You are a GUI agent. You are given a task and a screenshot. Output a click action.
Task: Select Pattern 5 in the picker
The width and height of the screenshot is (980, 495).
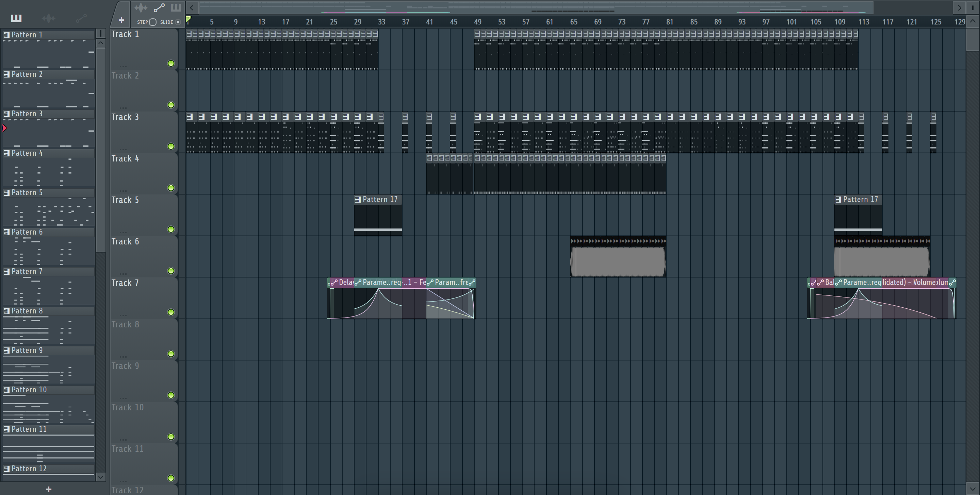click(48, 193)
